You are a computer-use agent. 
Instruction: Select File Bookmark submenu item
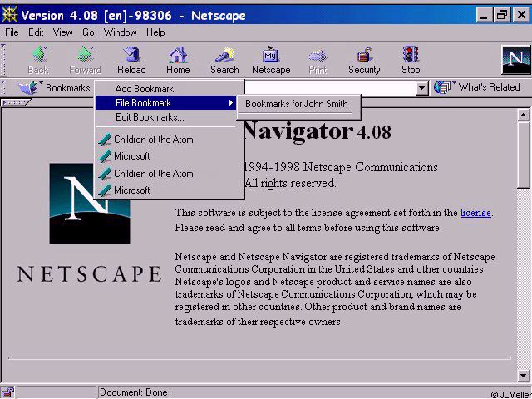(166, 103)
